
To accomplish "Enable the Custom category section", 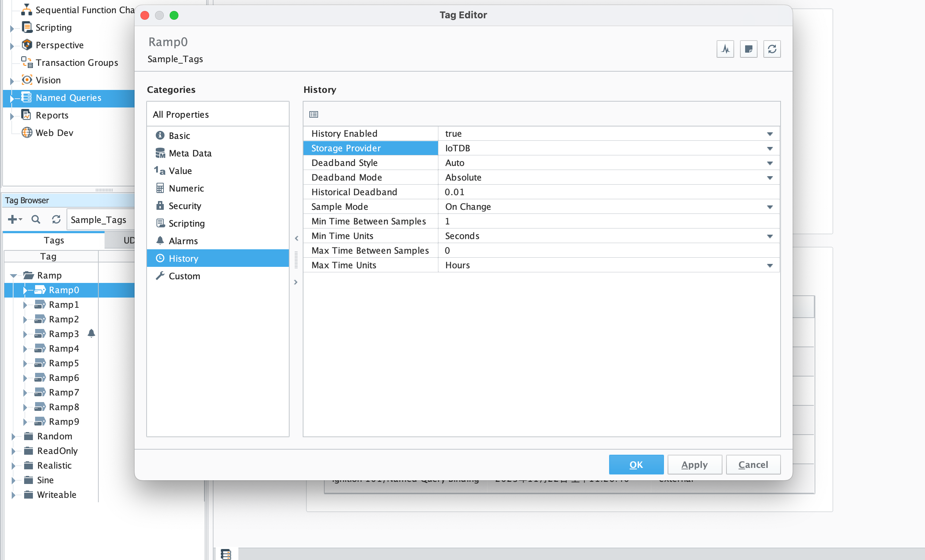I will pos(185,276).
